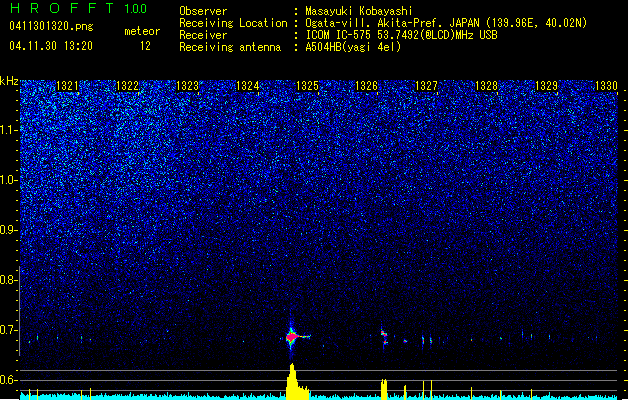The width and height of the screenshot is (629, 400).
Task: Click the Receiving Location label
Action: [233, 23]
